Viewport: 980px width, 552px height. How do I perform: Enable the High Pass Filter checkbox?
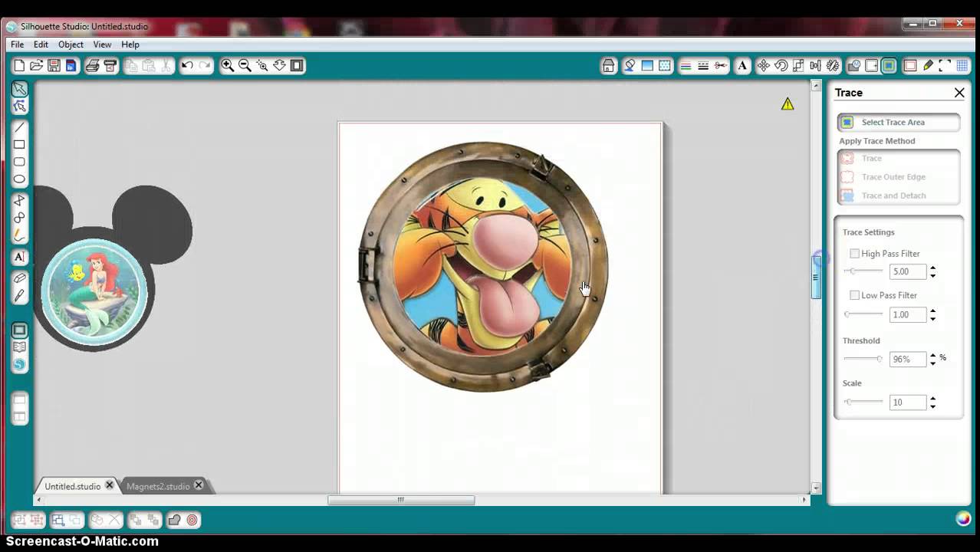click(854, 253)
